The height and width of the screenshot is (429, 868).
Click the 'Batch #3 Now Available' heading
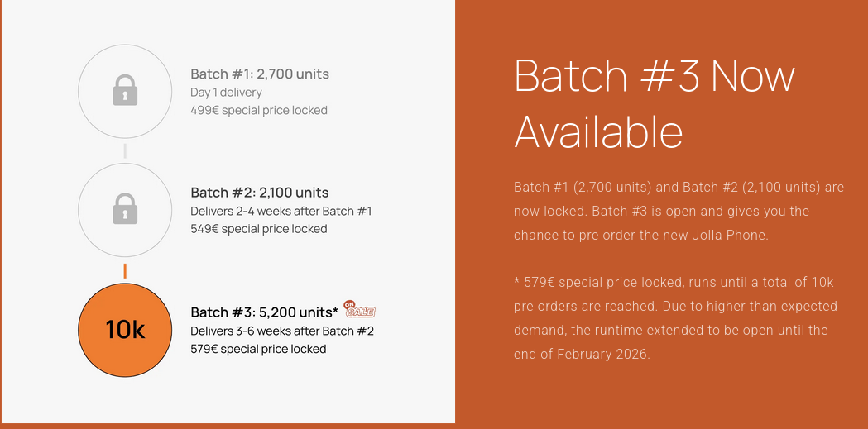pyautogui.click(x=654, y=103)
